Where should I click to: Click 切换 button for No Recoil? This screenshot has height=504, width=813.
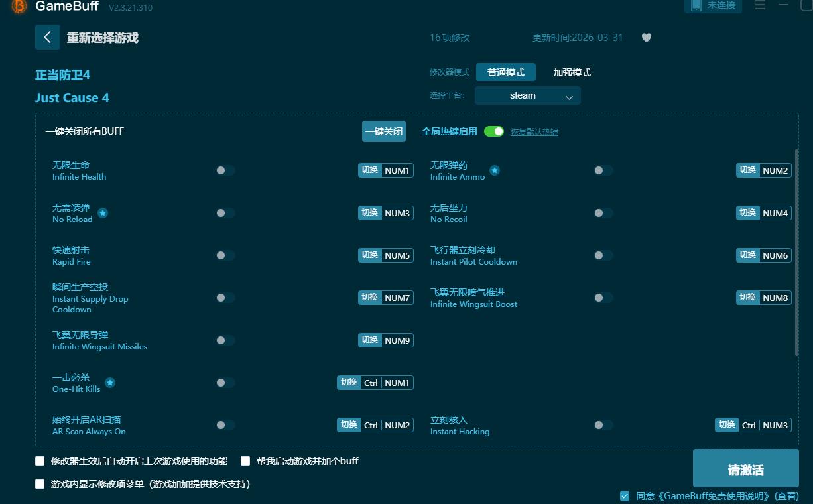click(x=748, y=213)
